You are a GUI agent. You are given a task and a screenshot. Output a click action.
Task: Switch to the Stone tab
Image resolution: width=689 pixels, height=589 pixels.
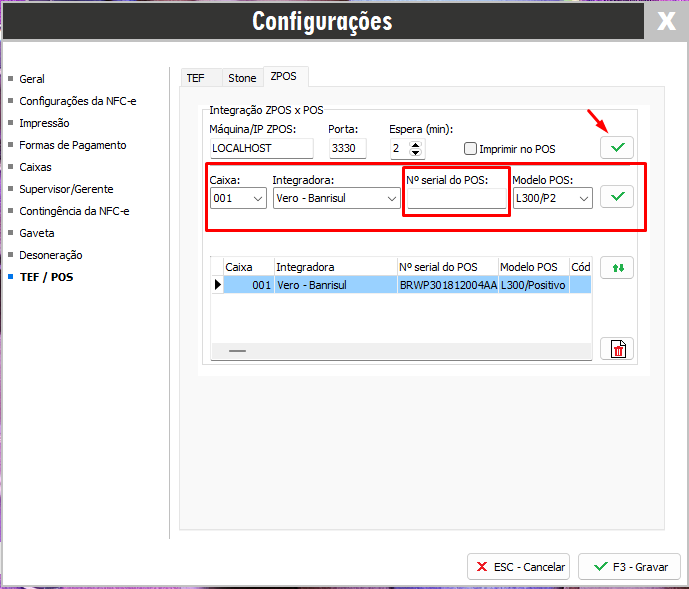(242, 77)
